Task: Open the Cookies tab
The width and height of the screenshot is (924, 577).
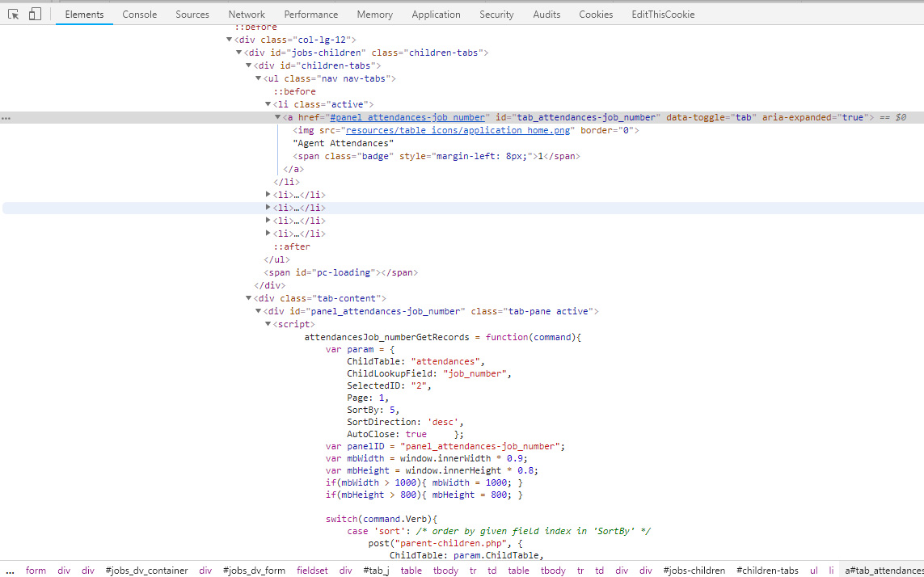Action: 596,15
